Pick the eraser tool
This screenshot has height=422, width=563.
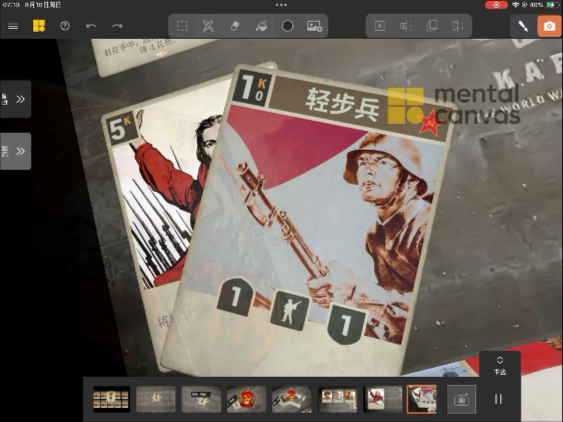click(234, 26)
